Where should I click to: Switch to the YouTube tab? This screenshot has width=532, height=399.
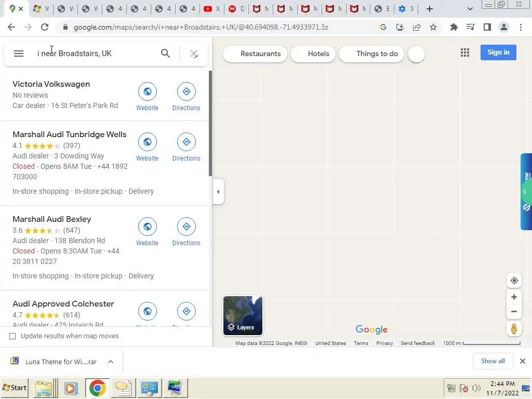(x=211, y=9)
